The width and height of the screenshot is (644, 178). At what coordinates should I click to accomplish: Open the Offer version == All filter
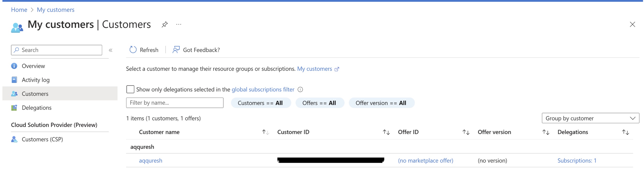pyautogui.click(x=381, y=103)
